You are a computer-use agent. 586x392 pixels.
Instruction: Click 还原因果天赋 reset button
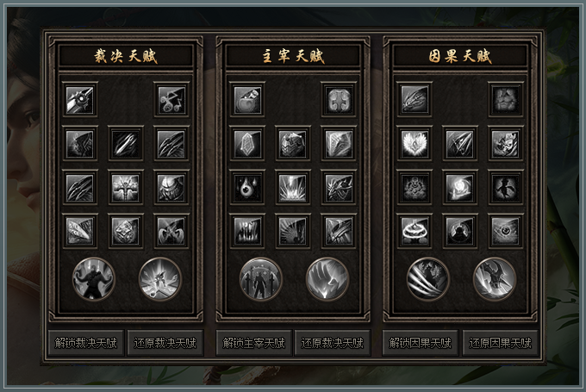pyautogui.click(x=500, y=343)
